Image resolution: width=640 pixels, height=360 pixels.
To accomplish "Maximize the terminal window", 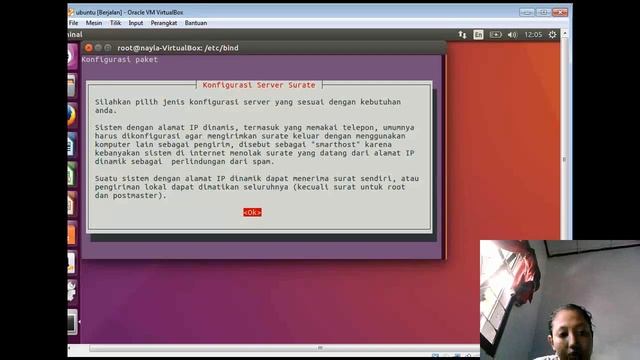I will (x=108, y=48).
